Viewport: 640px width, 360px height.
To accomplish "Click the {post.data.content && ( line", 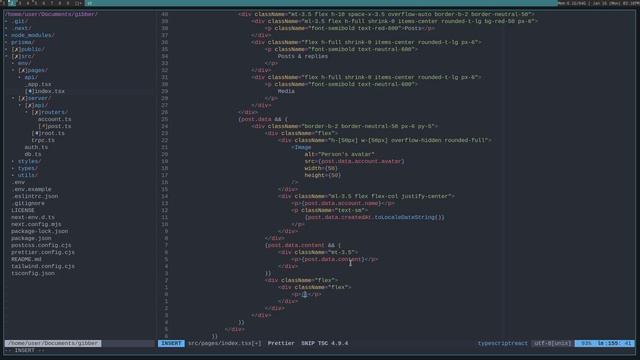I will pos(303,245).
